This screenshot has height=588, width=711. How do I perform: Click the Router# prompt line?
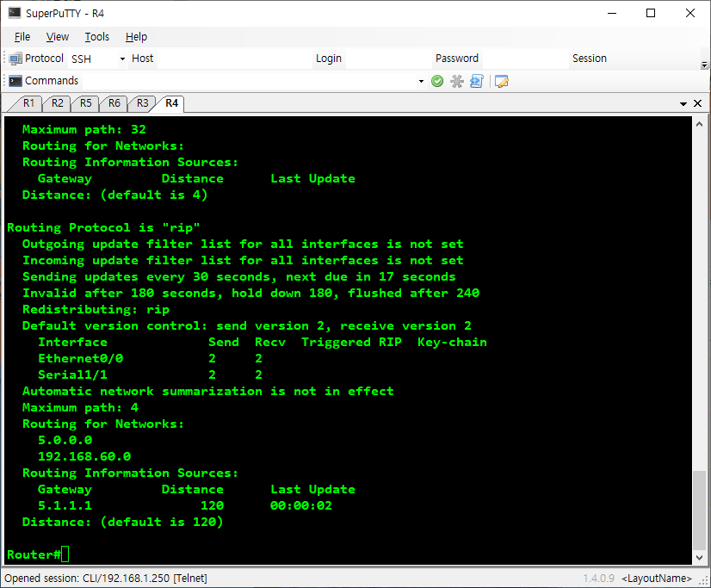tap(38, 554)
